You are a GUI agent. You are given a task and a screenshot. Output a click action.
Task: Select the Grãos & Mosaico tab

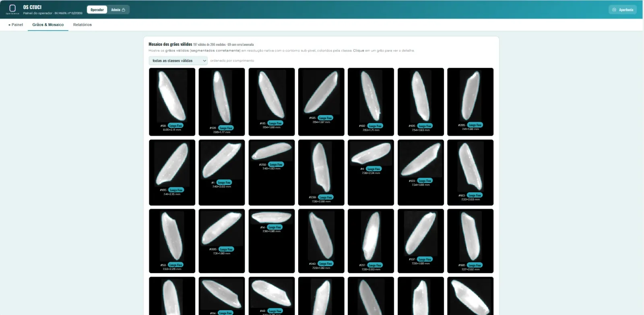[48, 25]
